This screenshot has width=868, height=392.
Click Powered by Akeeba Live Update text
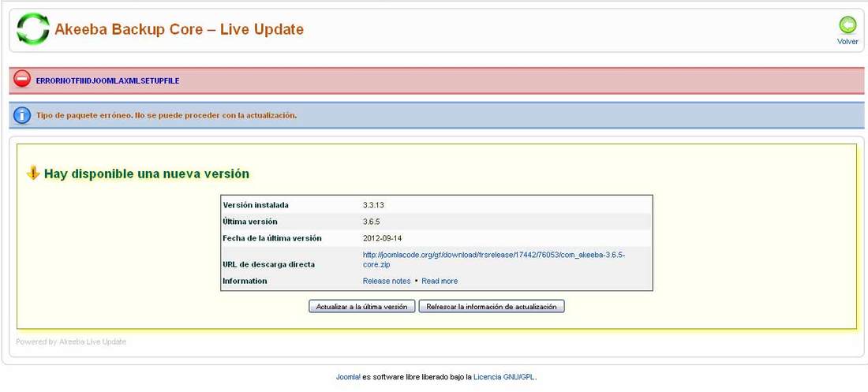click(71, 342)
